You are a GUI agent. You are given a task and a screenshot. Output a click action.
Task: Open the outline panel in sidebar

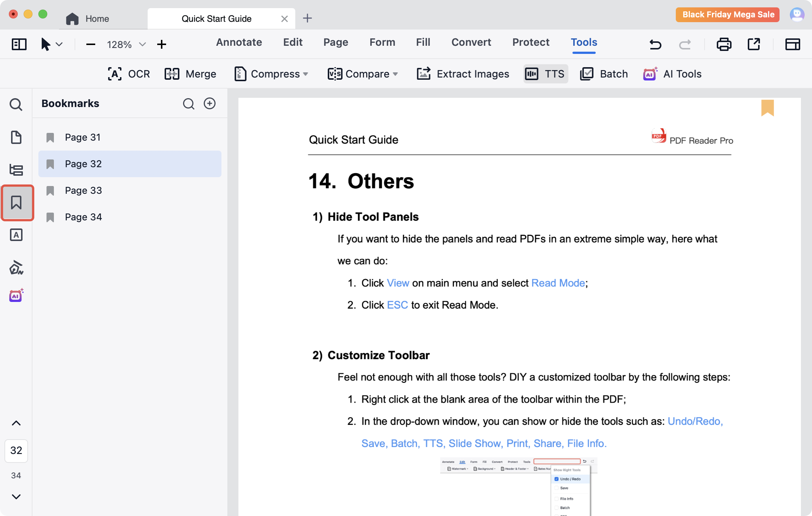[16, 170]
